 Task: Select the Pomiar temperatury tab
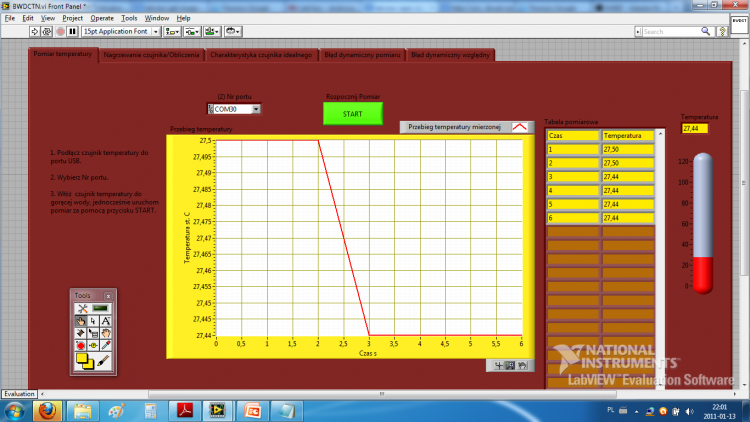63,54
